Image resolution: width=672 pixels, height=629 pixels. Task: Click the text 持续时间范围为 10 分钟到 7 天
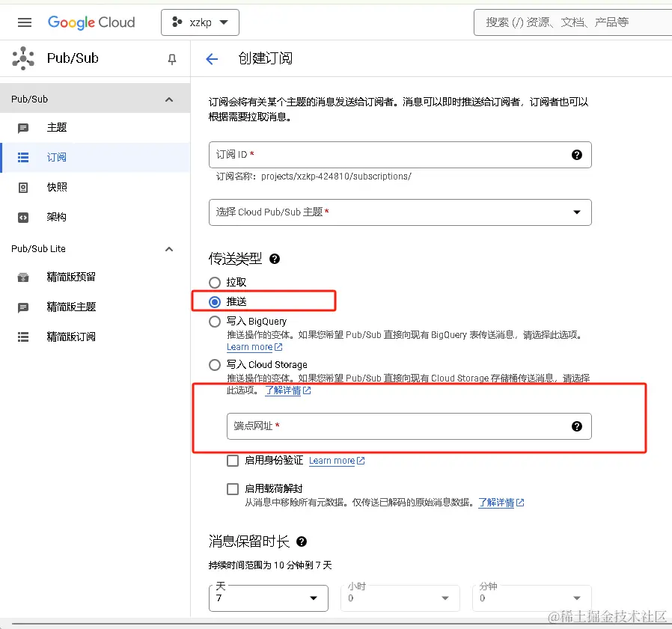[270, 565]
